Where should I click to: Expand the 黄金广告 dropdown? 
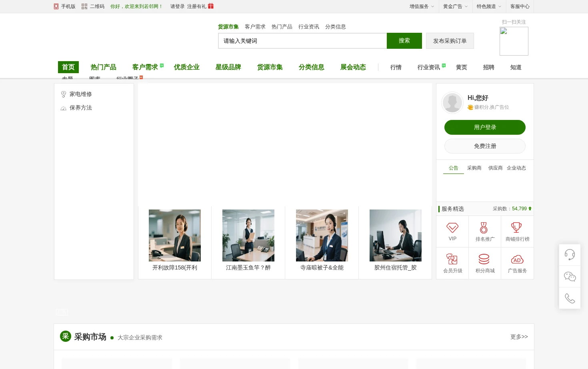tap(455, 6)
